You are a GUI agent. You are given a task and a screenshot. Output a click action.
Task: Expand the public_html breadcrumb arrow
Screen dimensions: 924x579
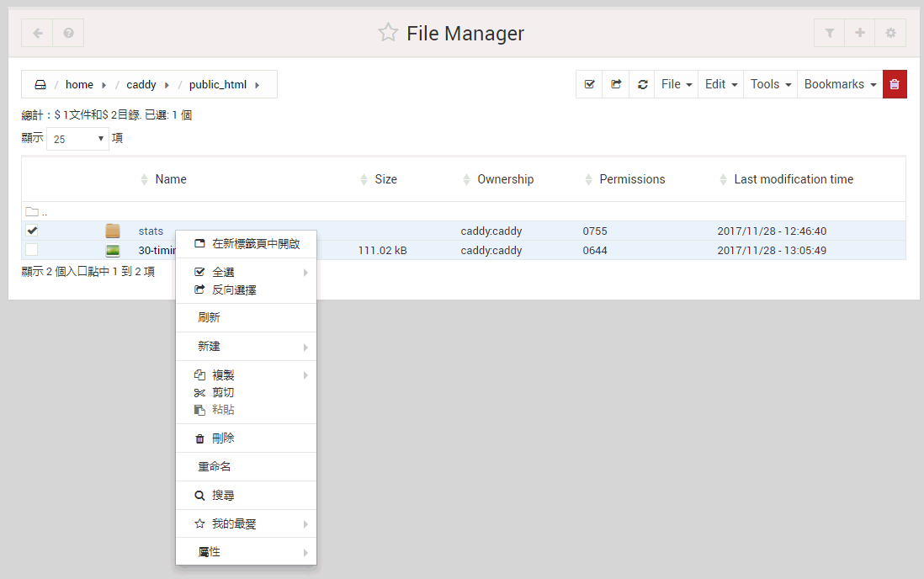click(x=257, y=85)
